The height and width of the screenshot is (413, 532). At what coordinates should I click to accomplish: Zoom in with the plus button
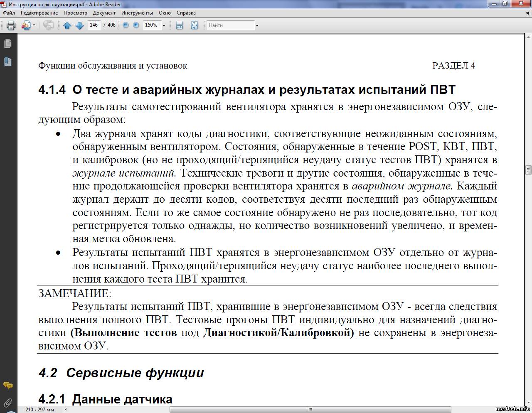(136, 25)
